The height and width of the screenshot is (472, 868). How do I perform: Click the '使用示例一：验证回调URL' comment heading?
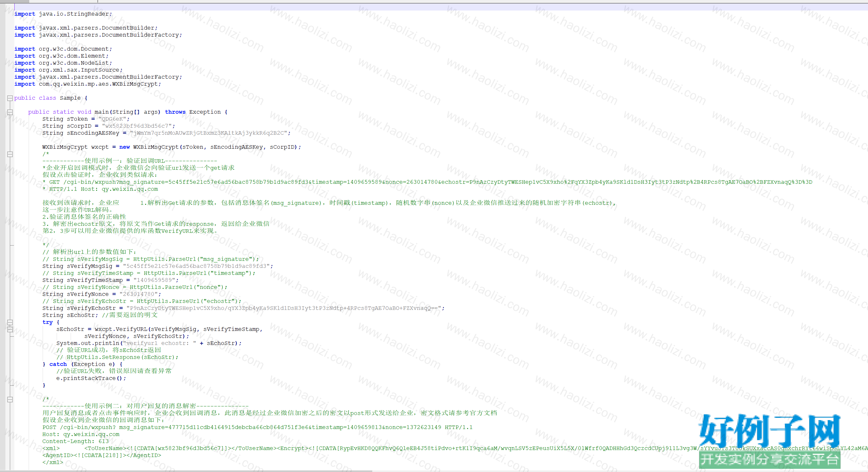[x=130, y=161]
